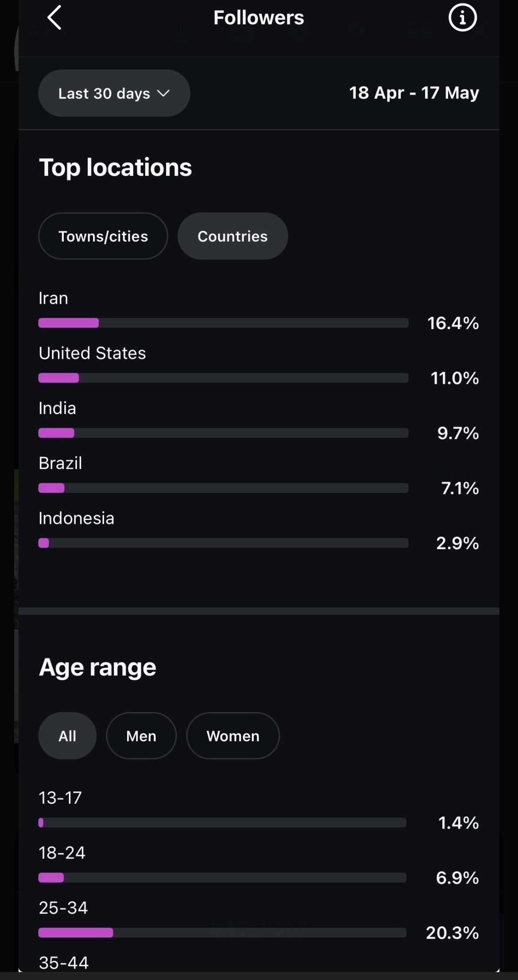The width and height of the screenshot is (518, 980).
Task: Filter age range by Women
Action: click(233, 736)
